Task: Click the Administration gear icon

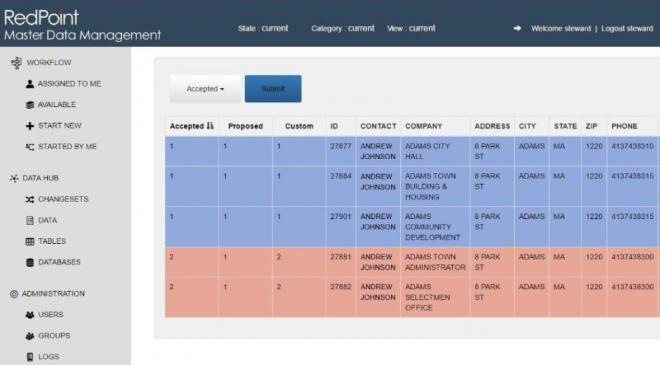Action: (x=14, y=294)
